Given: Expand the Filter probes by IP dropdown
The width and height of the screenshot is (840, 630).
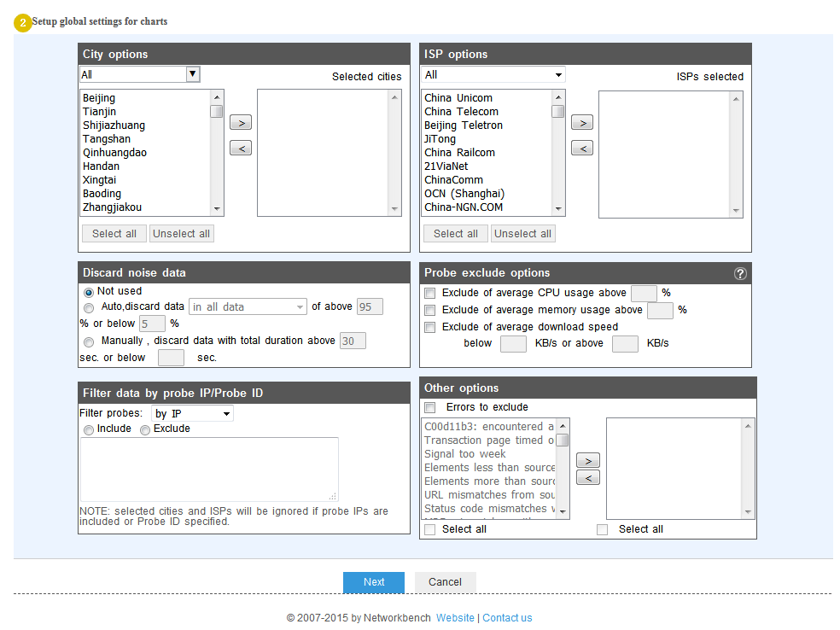Looking at the screenshot, I should (192, 414).
